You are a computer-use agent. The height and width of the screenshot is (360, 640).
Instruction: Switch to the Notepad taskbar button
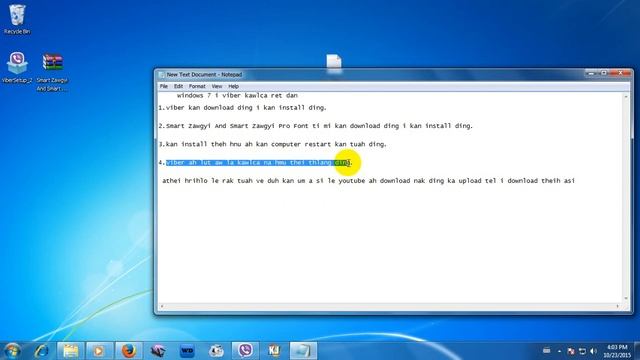[x=303, y=351]
